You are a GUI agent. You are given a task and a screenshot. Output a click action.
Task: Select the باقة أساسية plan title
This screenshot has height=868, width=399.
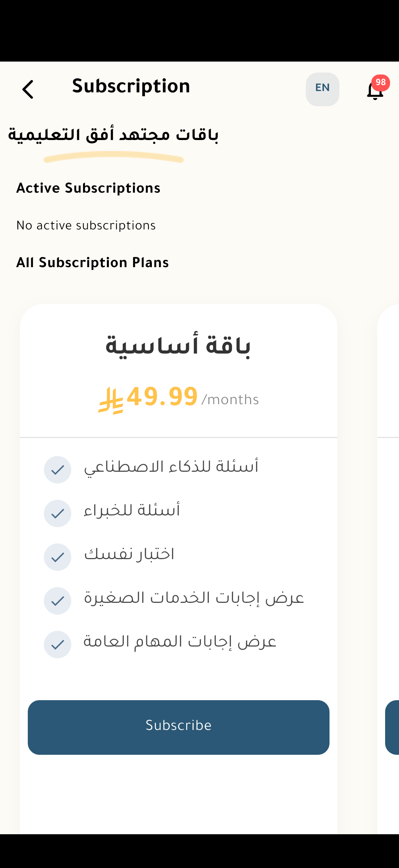coord(178,347)
